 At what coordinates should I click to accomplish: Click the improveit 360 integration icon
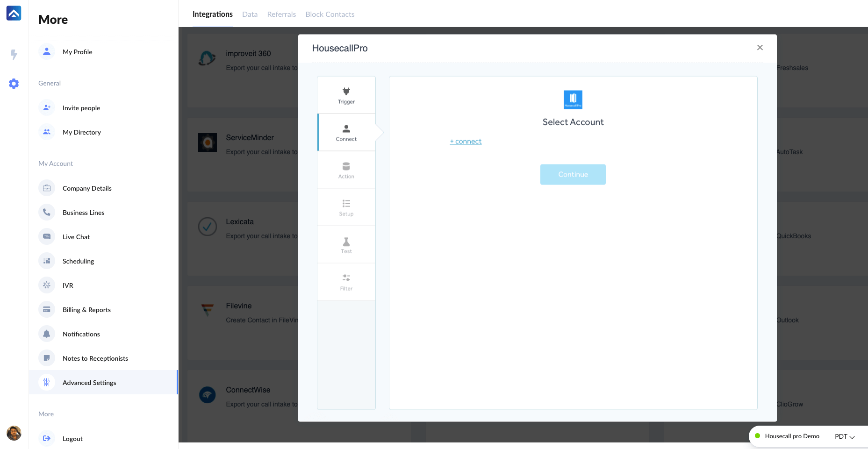point(207,58)
